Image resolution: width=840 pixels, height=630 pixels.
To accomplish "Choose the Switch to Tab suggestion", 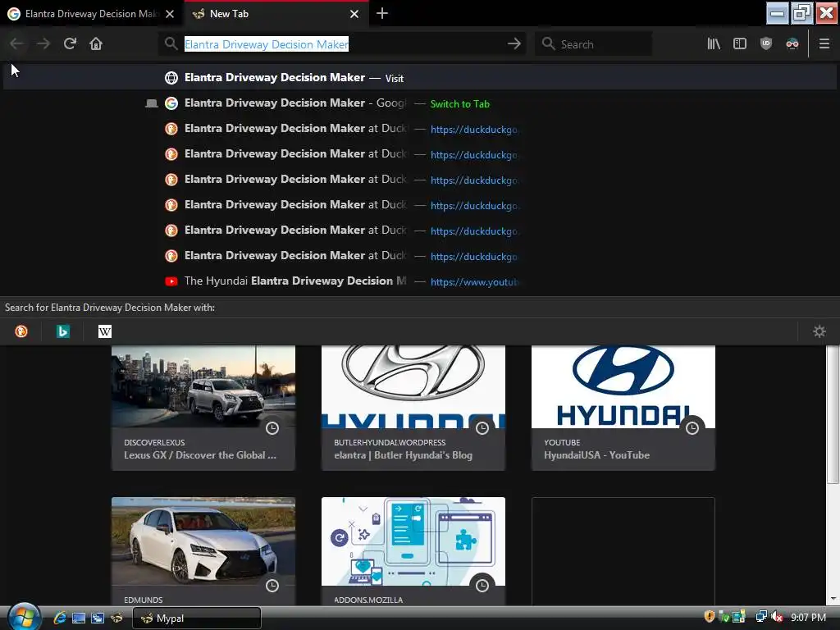I will coord(420,103).
